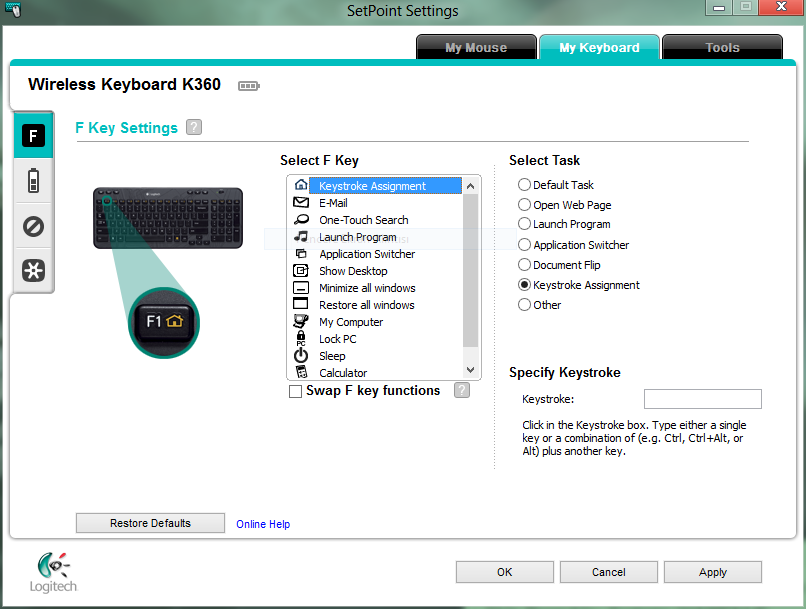Click the help icon beside F Key Settings
Screen dimensions: 806x609
(x=194, y=127)
